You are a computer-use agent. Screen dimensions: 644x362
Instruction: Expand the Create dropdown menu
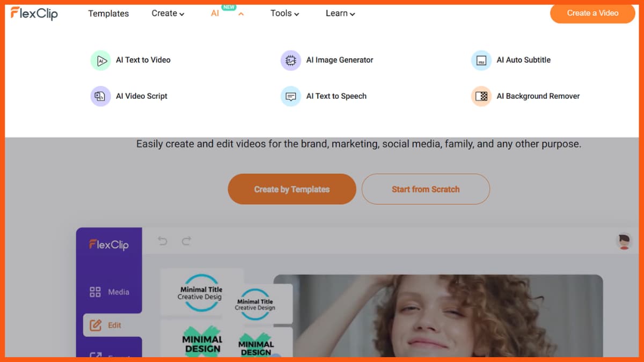[x=168, y=13]
